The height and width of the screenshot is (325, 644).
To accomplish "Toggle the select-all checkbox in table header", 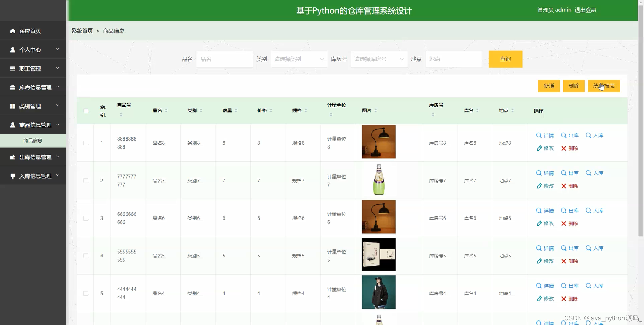I will pyautogui.click(x=86, y=111).
